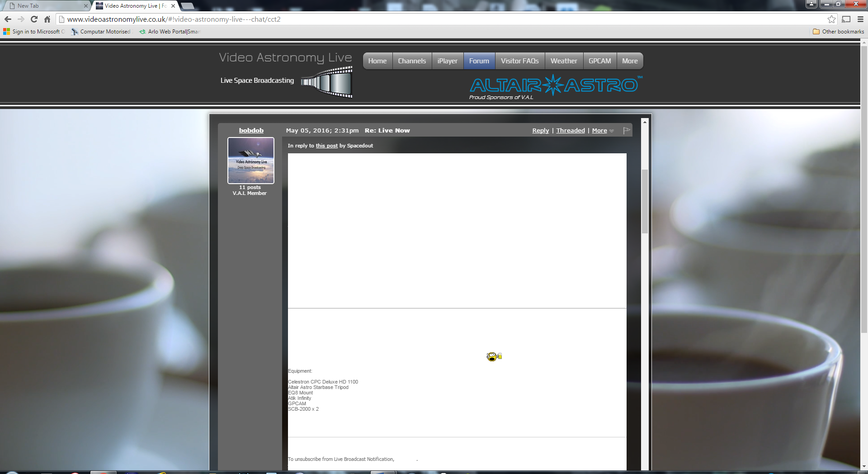Reload the page with the refresh icon
The image size is (868, 474).
coord(34,19)
